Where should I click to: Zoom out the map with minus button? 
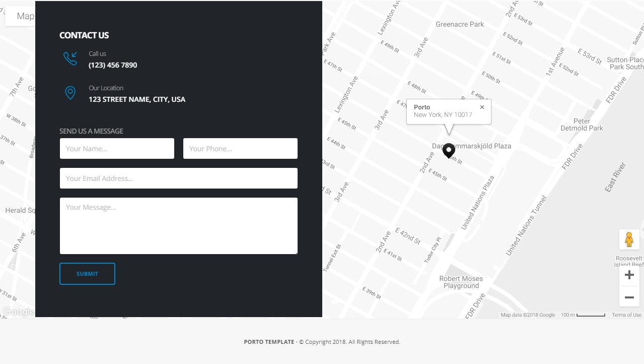pyautogui.click(x=629, y=297)
